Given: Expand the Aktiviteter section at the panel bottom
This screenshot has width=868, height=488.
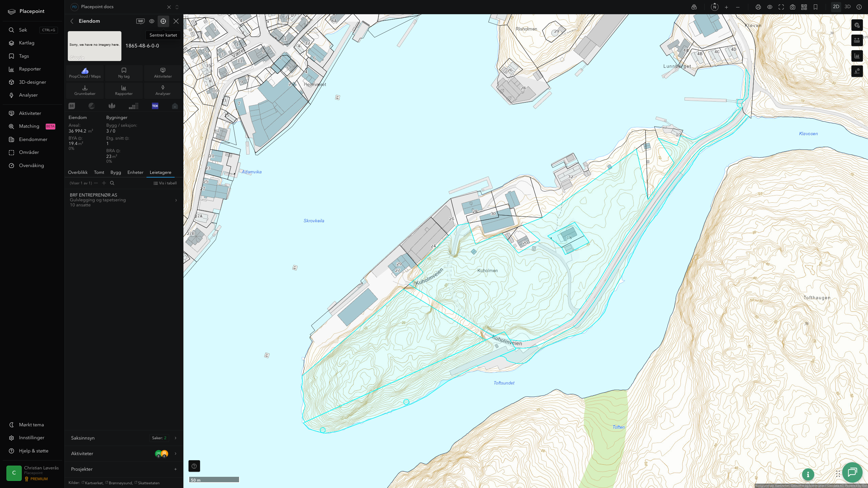Looking at the screenshot, I should (x=124, y=453).
